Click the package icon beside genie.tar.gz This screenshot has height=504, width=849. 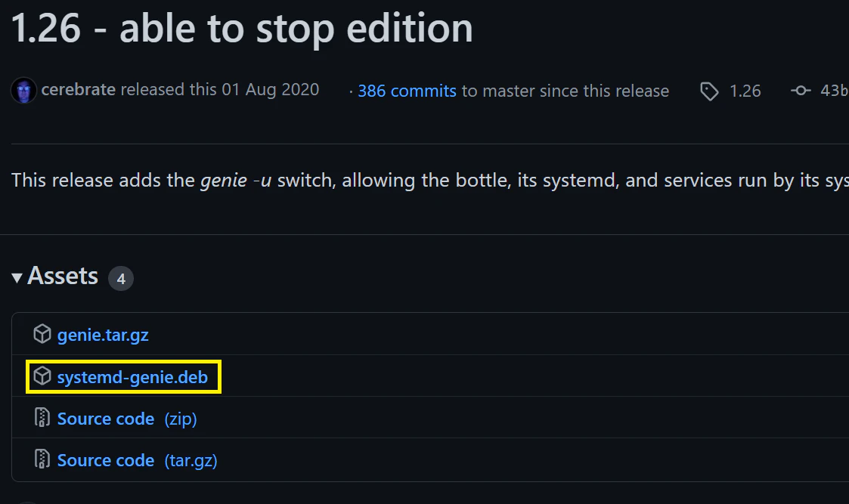coord(42,334)
